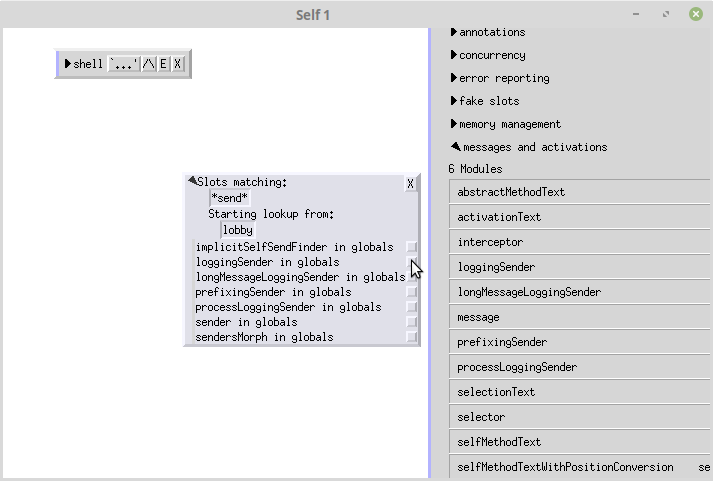The height and width of the screenshot is (481, 713).
Task: Select prefixingSender in globals result
Action: click(x=273, y=292)
